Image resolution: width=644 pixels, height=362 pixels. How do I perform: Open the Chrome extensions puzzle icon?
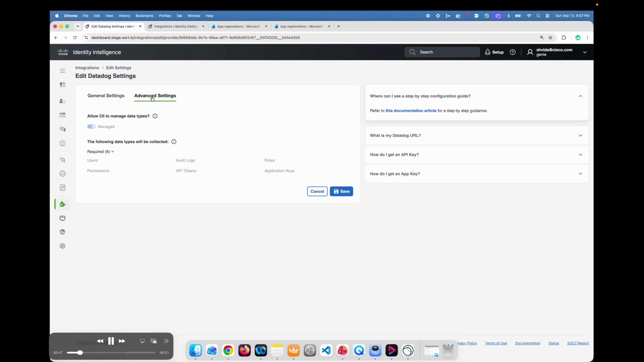click(564, 38)
